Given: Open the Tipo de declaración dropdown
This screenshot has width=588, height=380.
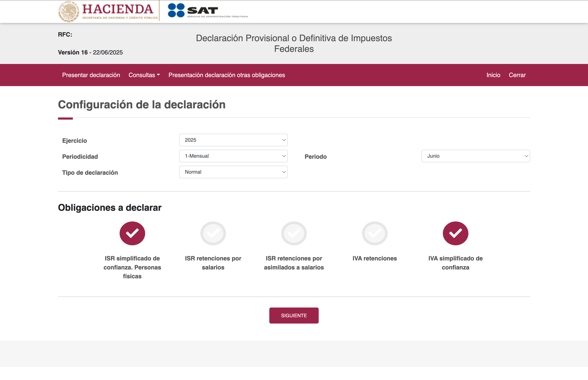Looking at the screenshot, I should 233,172.
